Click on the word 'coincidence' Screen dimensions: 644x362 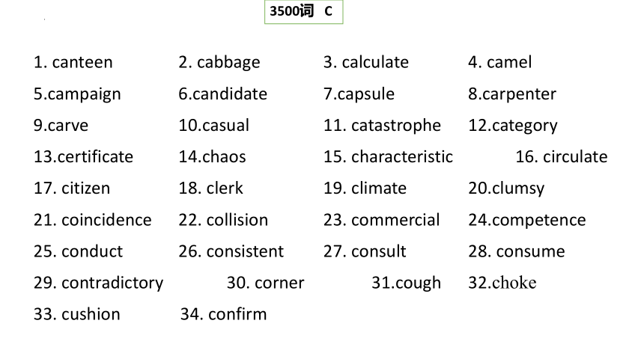click(106, 220)
